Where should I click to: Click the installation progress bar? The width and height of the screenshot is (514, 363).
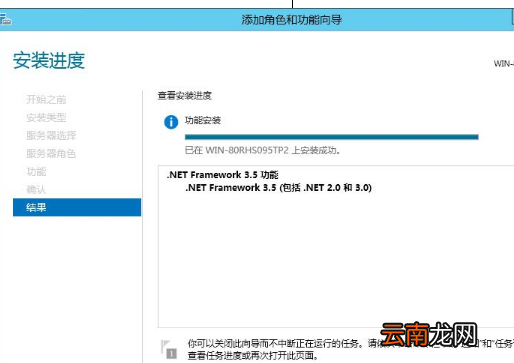tap(332, 137)
